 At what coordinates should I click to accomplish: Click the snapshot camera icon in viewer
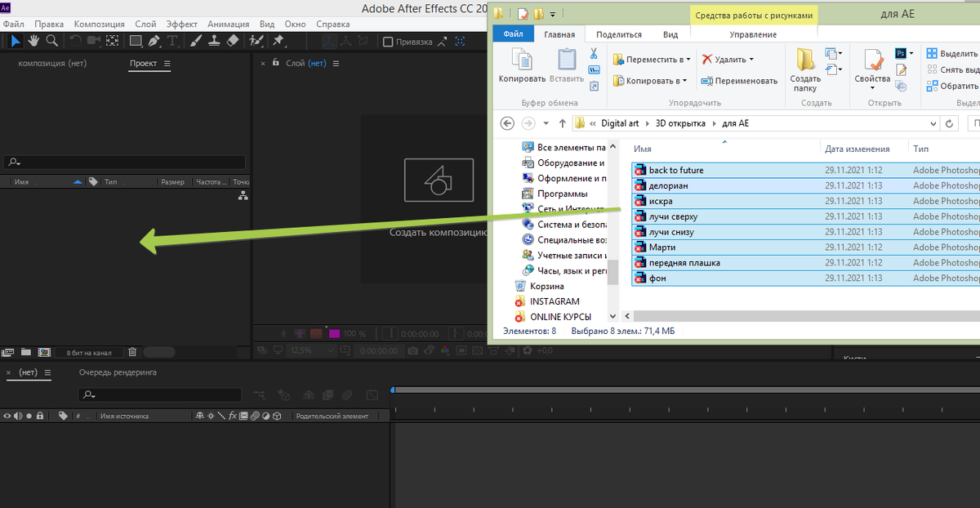(413, 350)
